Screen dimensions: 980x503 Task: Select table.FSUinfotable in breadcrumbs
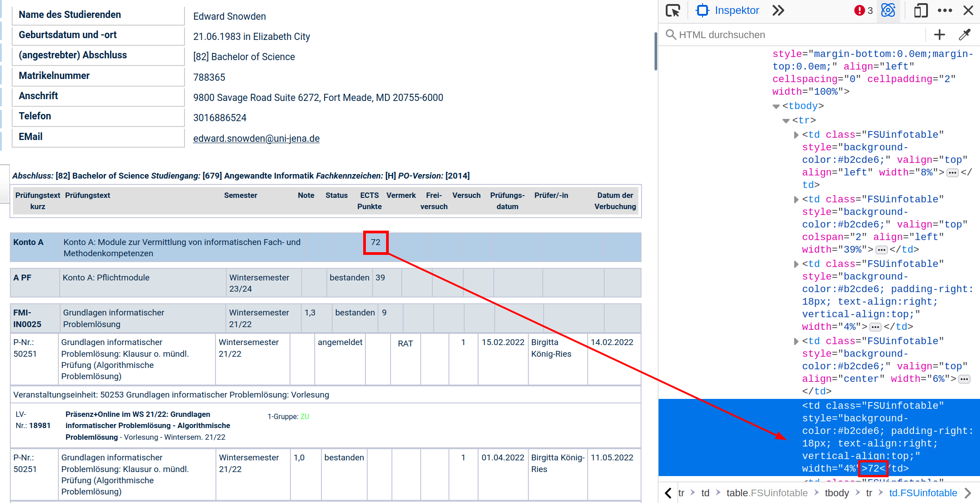coord(767,493)
